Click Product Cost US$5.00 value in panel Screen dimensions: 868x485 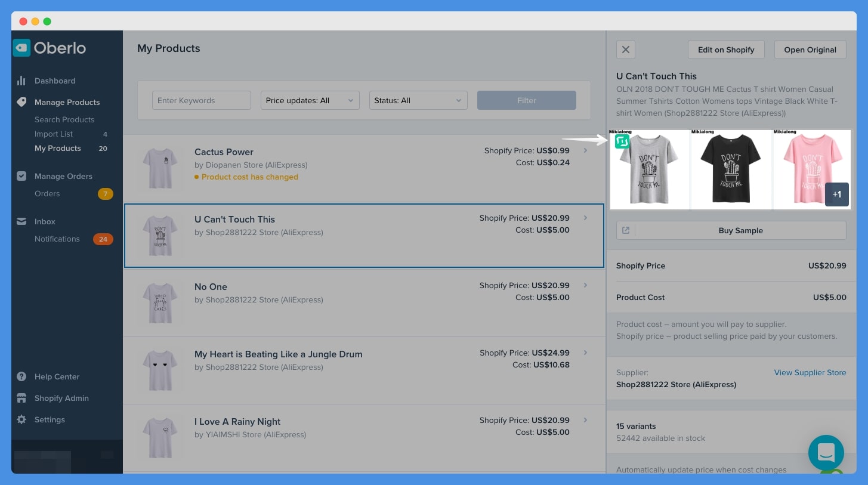pyautogui.click(x=830, y=297)
